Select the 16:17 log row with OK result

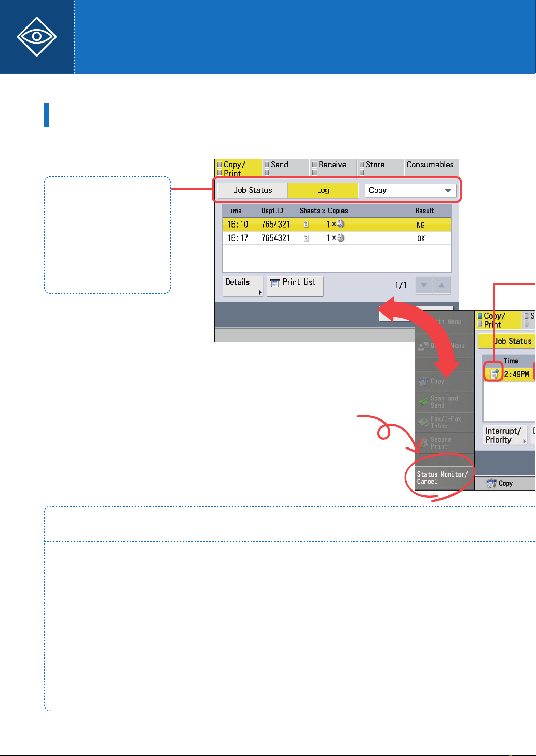point(337,238)
